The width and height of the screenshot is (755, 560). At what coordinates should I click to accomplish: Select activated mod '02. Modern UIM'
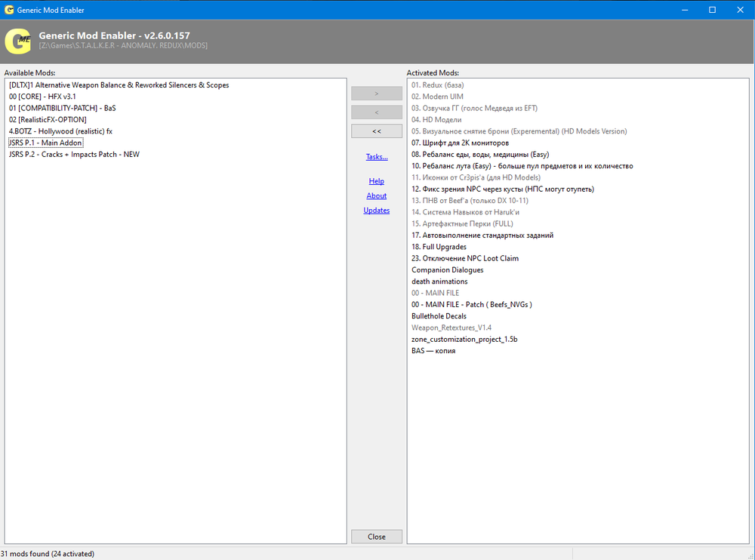[x=437, y=97]
